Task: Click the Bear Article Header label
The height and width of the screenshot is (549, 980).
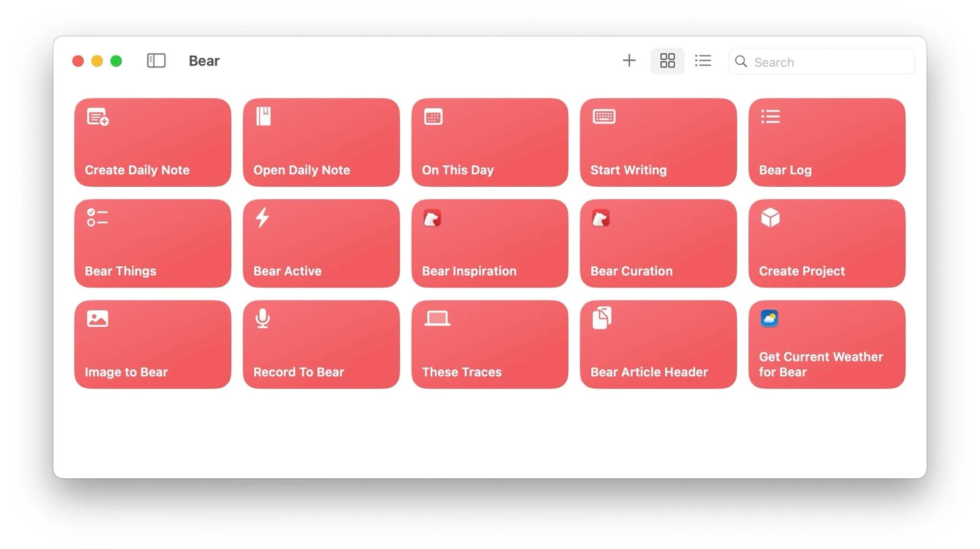Action: (x=649, y=372)
